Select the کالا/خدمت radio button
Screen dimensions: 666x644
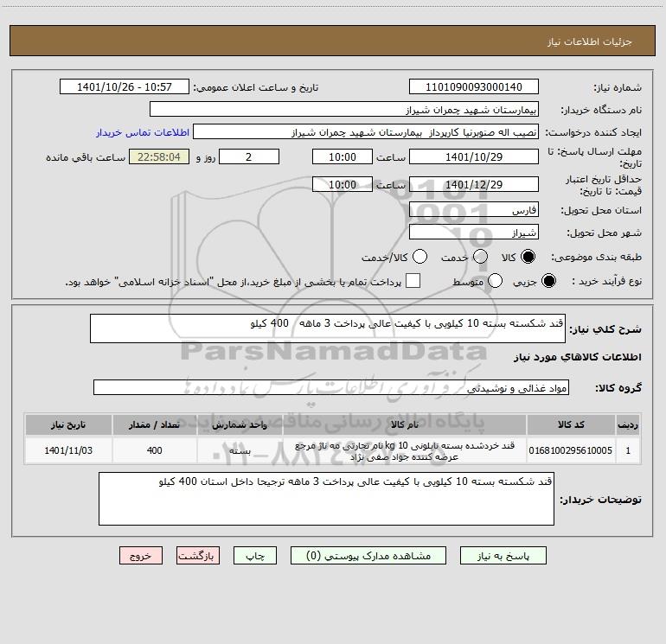pyautogui.click(x=419, y=257)
